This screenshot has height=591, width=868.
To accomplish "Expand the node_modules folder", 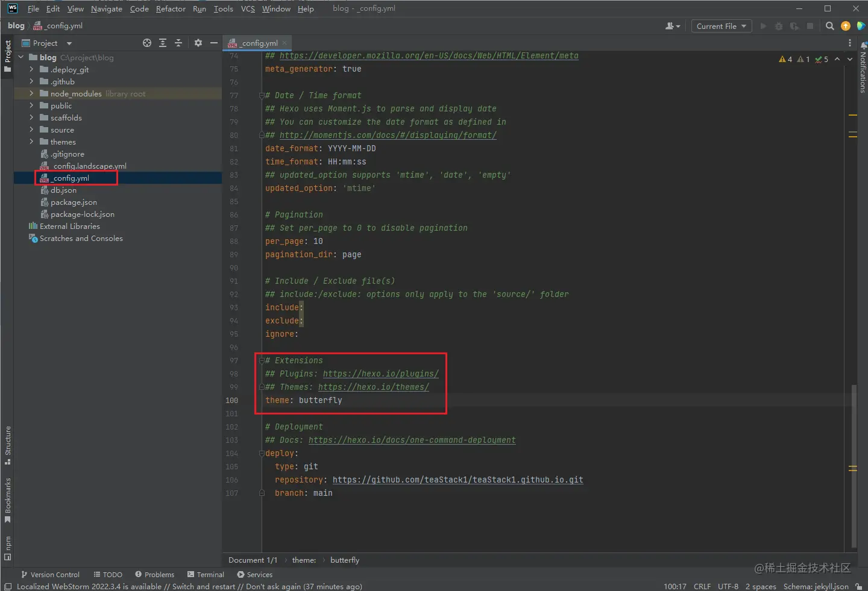I will tap(31, 93).
